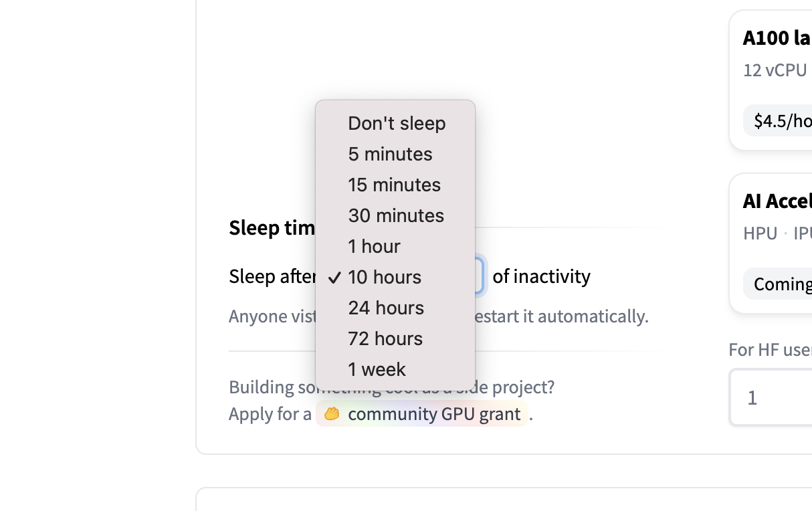Screen dimensions: 812x511
Task: Click the Sleep time section heading
Action: (x=272, y=228)
